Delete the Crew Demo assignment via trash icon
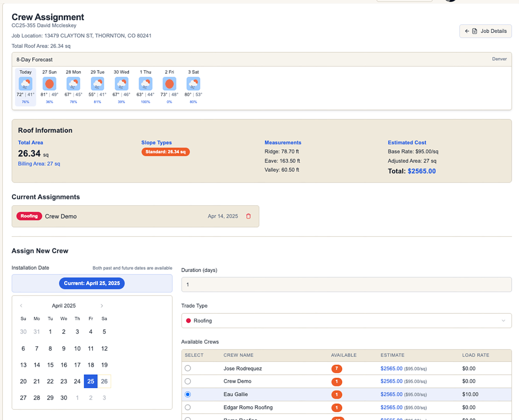Viewport: 519px width, 420px height. (248, 216)
